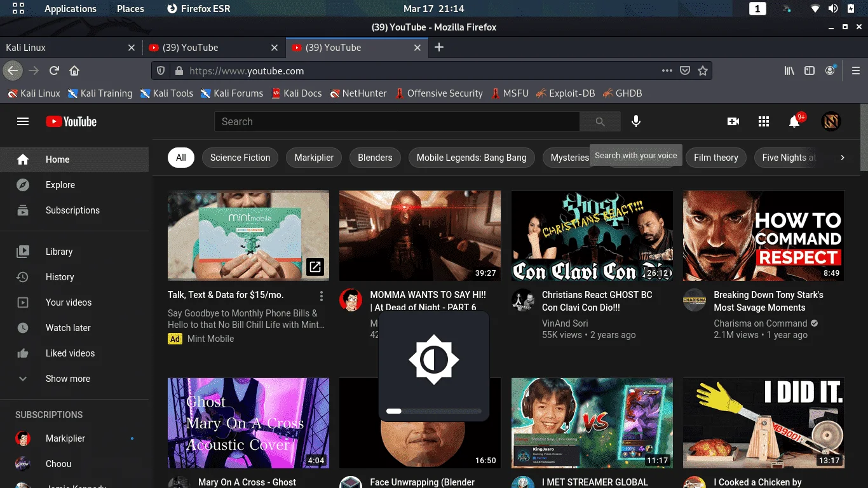Open Markiplier channel avatar under MOMMA video

tap(351, 301)
